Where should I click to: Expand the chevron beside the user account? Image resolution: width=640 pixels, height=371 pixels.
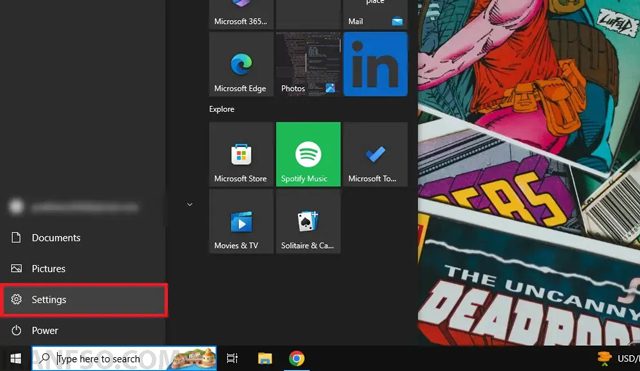[189, 204]
